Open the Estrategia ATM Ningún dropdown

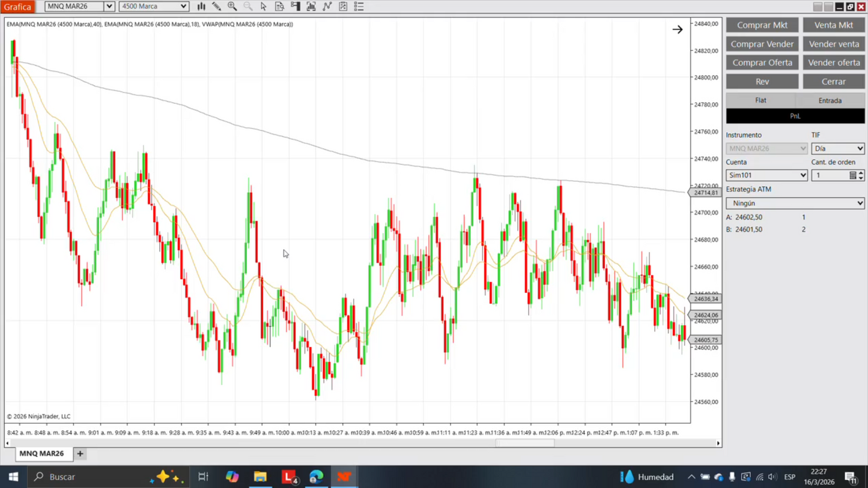(795, 203)
